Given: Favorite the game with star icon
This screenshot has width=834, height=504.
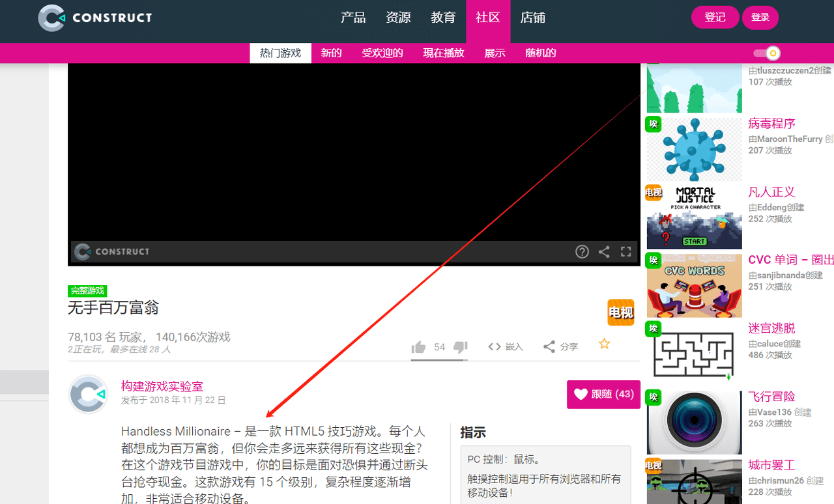Looking at the screenshot, I should click(x=605, y=344).
